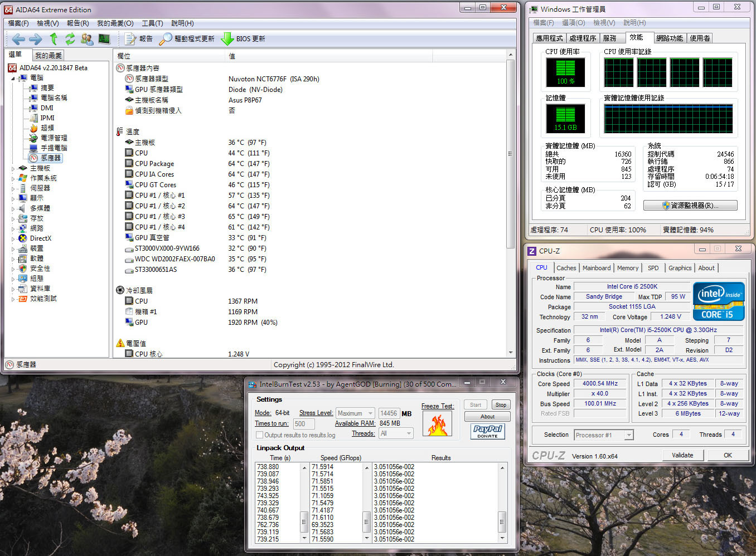The height and width of the screenshot is (556, 756).
Task: Click the green Refresh arrows in AIDA64 toolbar
Action: (70, 38)
